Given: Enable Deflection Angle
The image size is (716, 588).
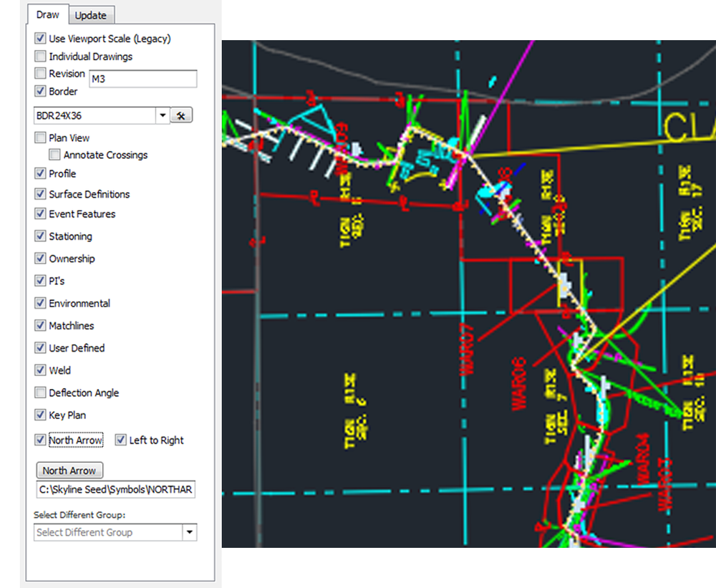Looking at the screenshot, I should (x=40, y=392).
